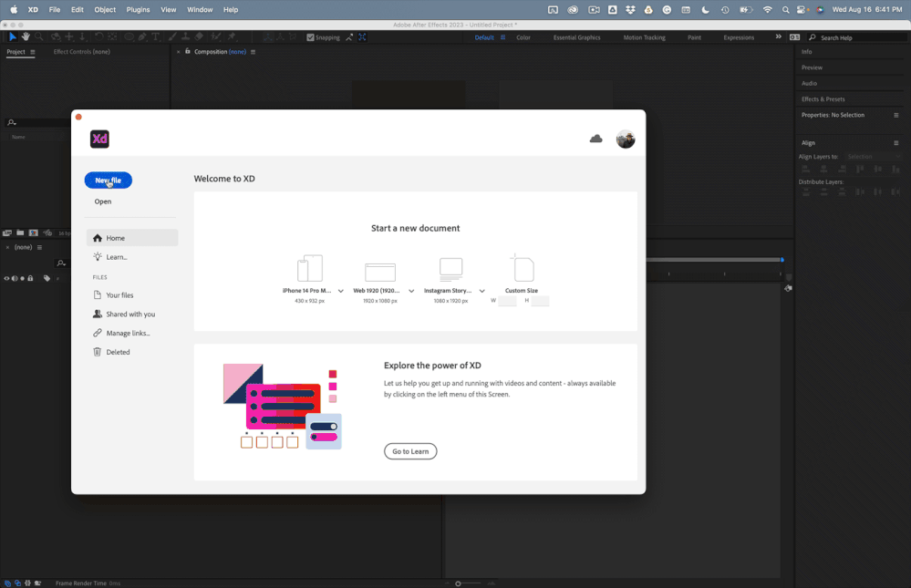Open Spotlight search in menu bar
This screenshot has width=911, height=588.
785,9
